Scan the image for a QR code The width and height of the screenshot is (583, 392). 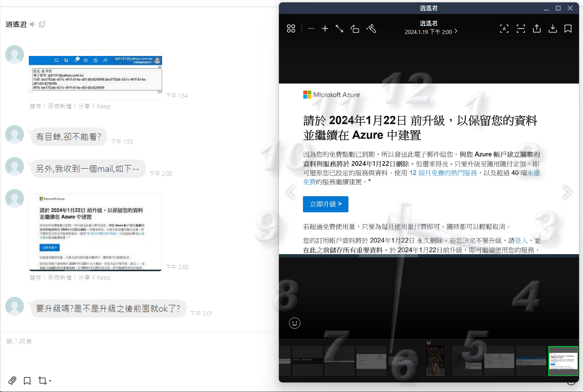(x=521, y=29)
